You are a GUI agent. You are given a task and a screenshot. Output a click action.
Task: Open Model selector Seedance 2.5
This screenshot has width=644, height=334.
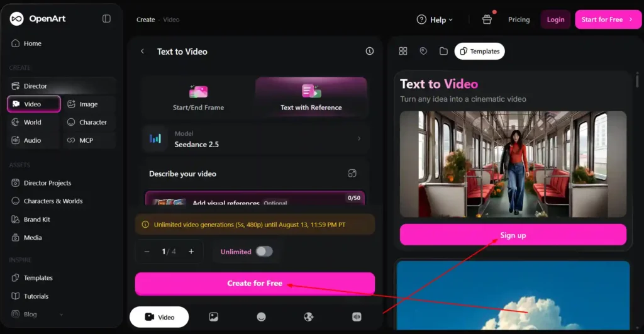pyautogui.click(x=255, y=139)
